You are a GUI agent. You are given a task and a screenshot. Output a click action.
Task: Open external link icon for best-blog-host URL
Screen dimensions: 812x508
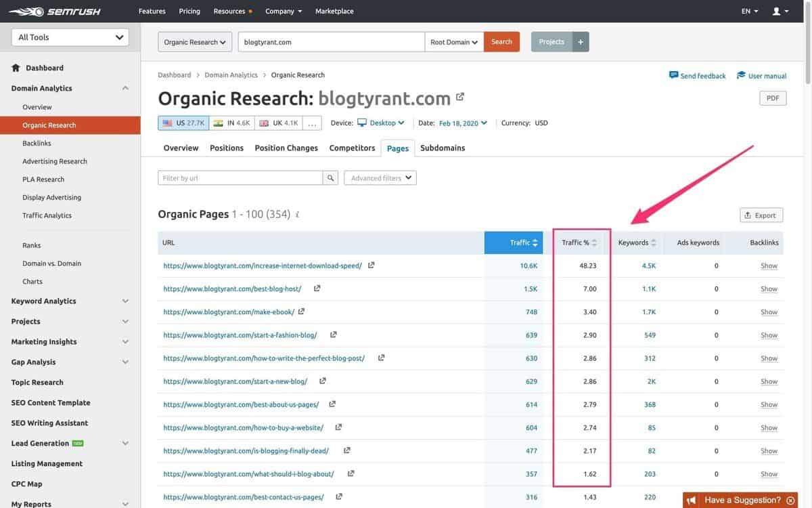point(317,289)
